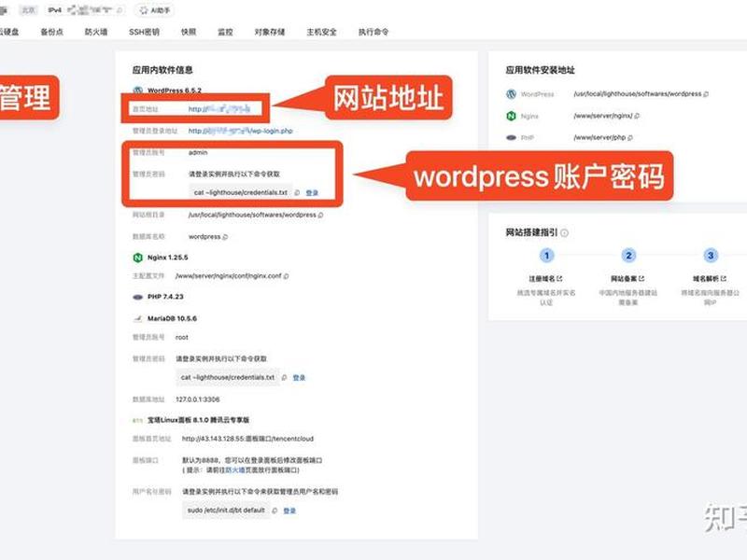Click 登录 next to bt default command

tap(289, 511)
